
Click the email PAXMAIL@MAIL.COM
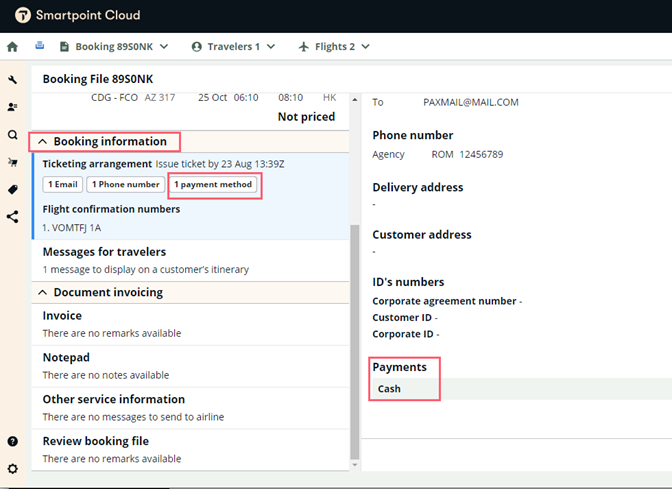[471, 102]
